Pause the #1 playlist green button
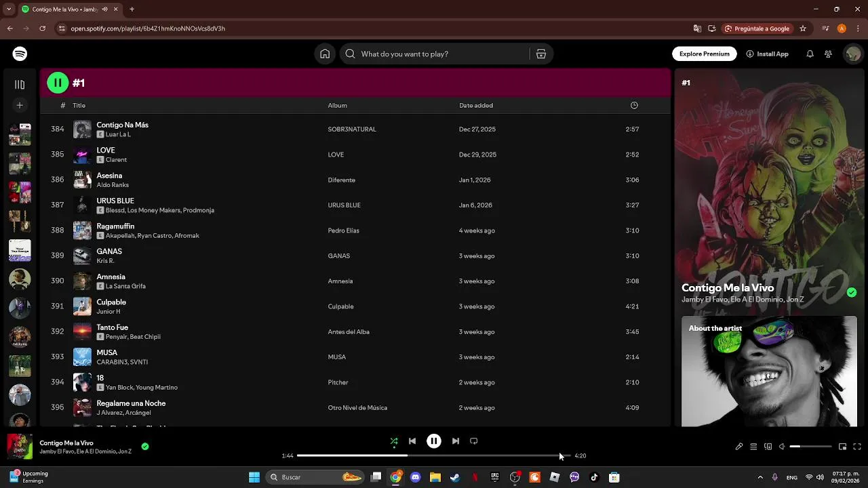The image size is (868, 488). (58, 83)
